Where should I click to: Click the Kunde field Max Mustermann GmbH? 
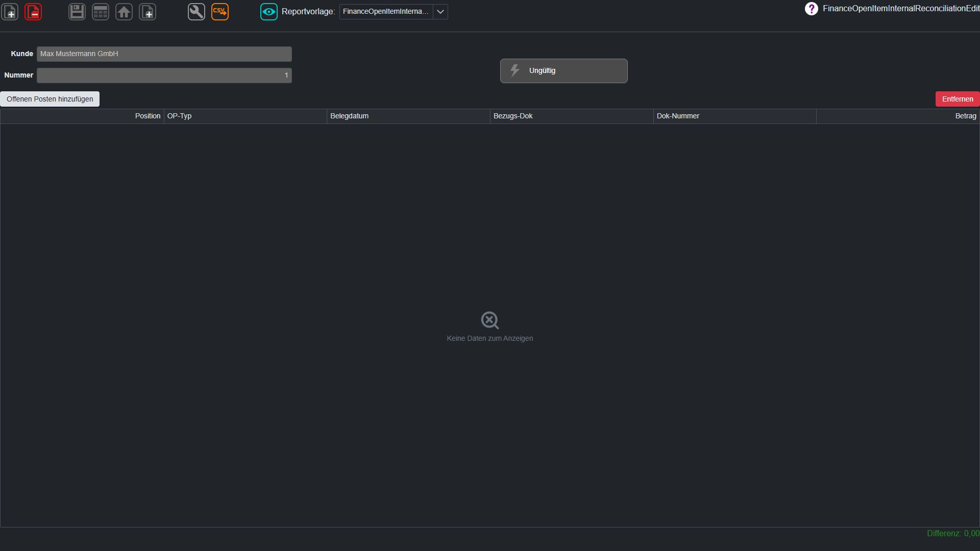coord(164,54)
